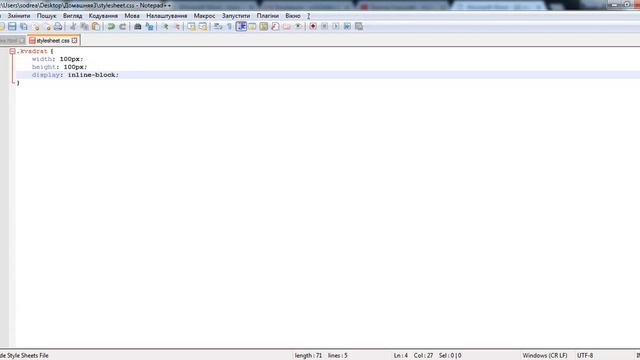Click the length : 71 status entry
This screenshot has height=360, width=640.
pyautogui.click(x=308, y=356)
